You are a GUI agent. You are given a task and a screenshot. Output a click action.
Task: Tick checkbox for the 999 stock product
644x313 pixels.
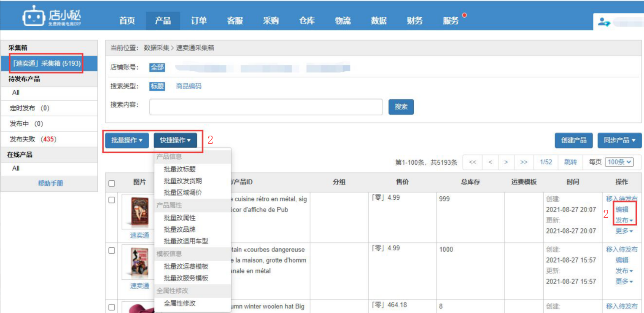point(112,200)
